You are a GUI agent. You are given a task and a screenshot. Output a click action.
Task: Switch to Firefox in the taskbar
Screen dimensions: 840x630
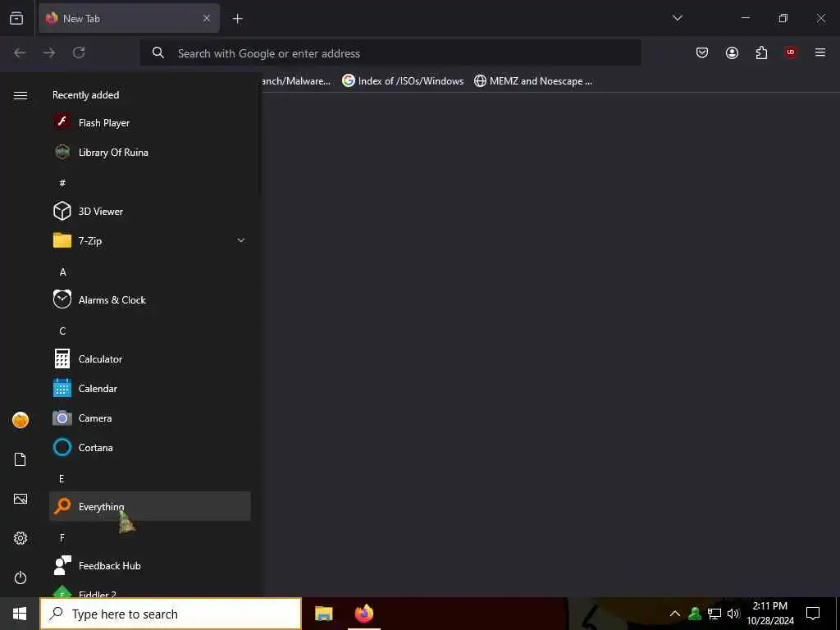tap(363, 614)
